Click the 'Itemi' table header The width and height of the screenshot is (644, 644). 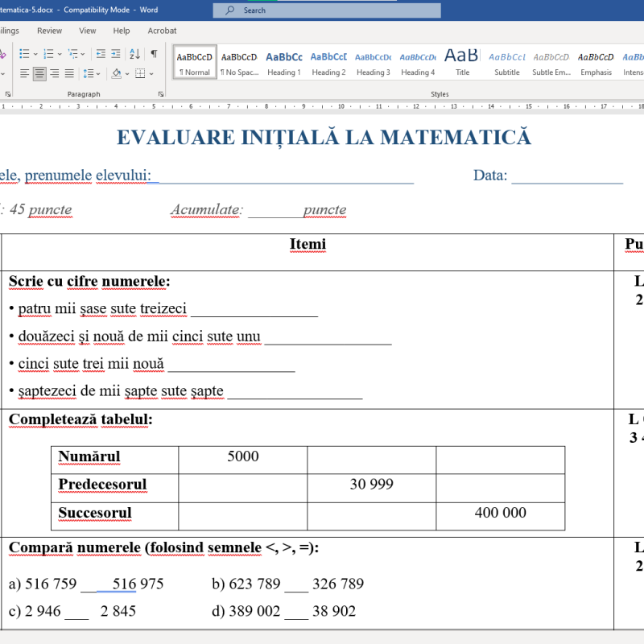click(x=308, y=244)
